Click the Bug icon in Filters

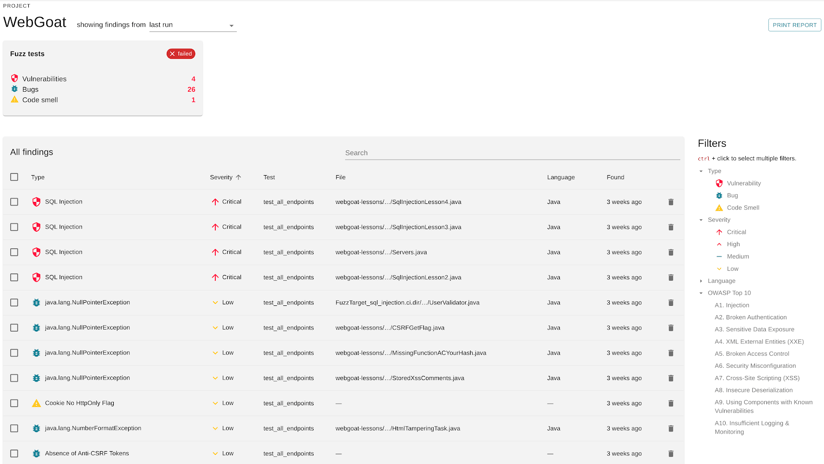click(719, 195)
